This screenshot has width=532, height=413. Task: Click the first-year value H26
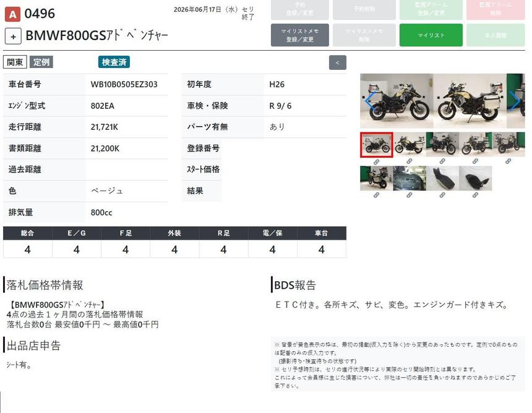[x=277, y=85]
